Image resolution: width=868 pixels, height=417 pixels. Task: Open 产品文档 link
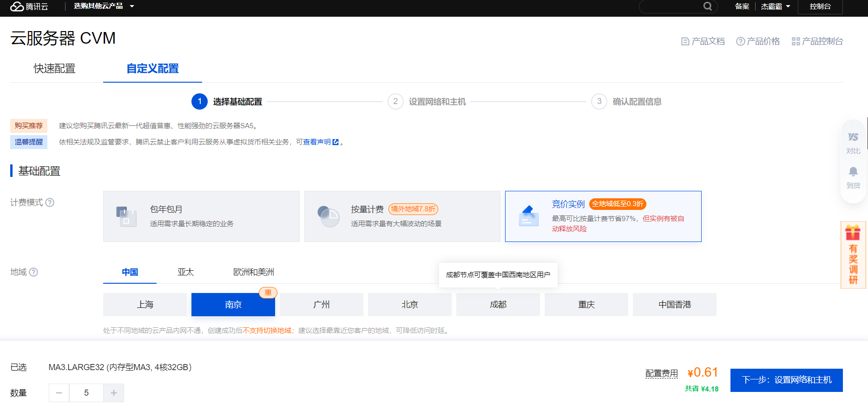[703, 41]
